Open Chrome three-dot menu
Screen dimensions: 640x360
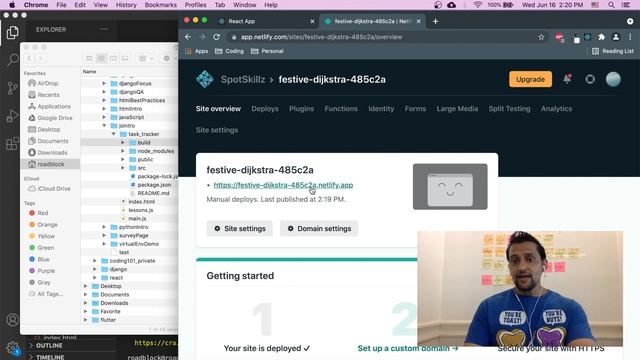click(630, 37)
